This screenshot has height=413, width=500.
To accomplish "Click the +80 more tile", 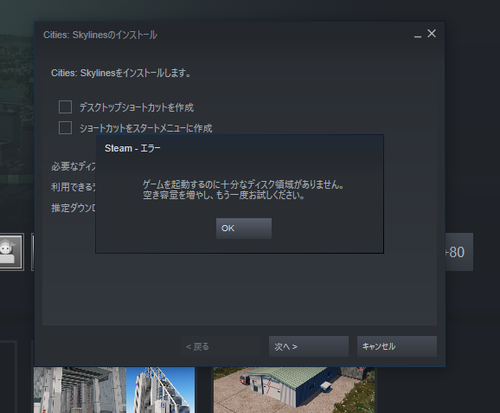I will tap(459, 252).
